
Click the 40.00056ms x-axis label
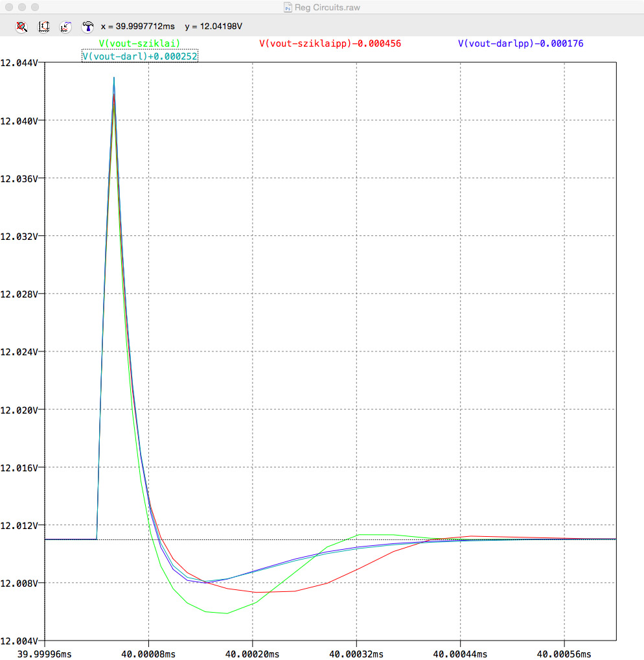point(564,654)
